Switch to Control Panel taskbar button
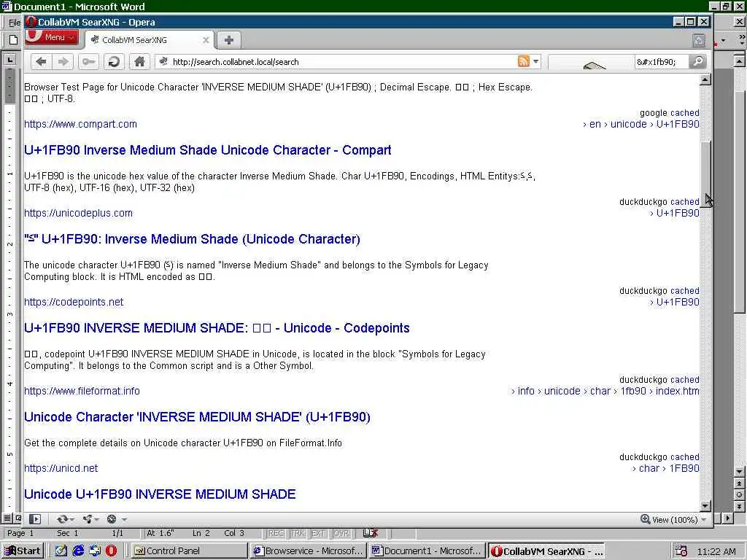The width and height of the screenshot is (747, 560). click(189, 551)
